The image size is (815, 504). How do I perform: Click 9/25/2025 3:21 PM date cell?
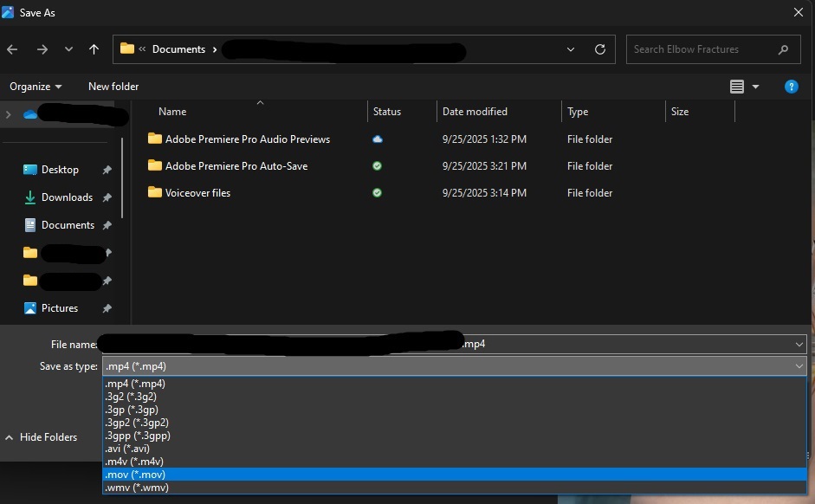[484, 166]
